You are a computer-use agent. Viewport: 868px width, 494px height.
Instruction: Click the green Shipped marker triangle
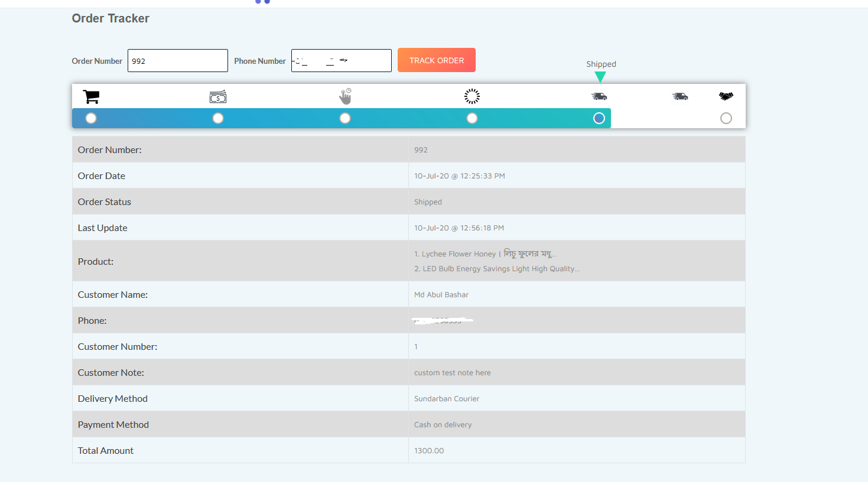(600, 77)
